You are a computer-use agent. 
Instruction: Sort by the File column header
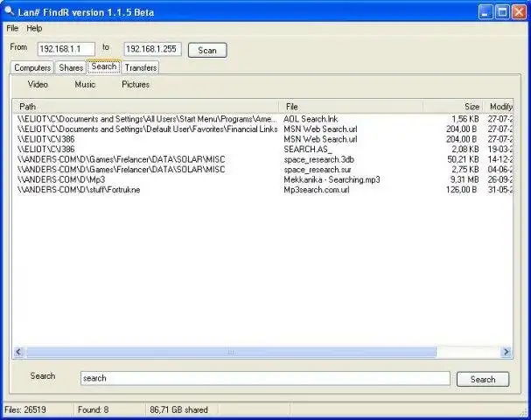[351, 107]
